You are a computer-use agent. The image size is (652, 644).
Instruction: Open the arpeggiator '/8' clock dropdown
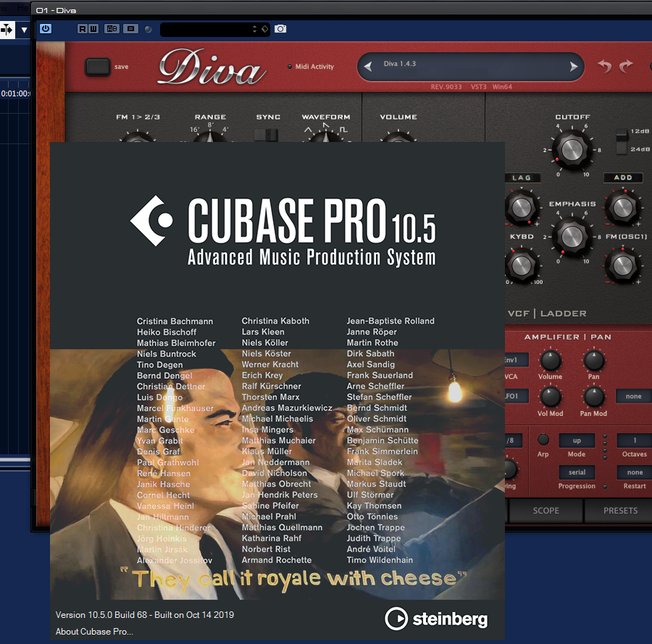coord(515,440)
